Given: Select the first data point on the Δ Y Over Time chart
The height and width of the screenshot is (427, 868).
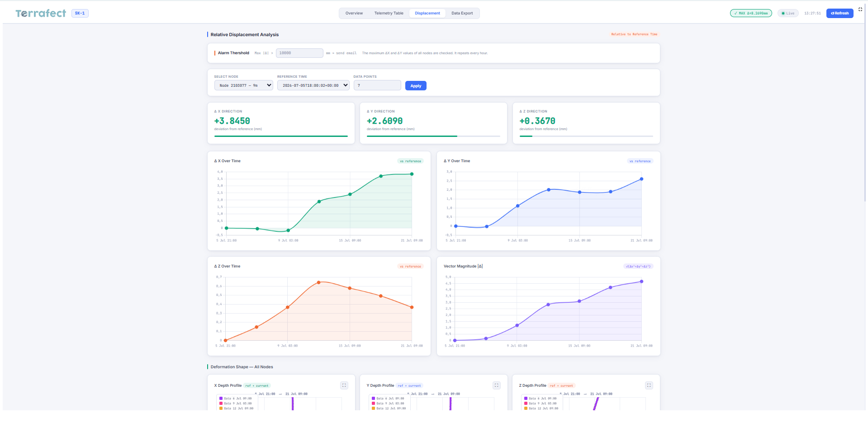Looking at the screenshot, I should pyautogui.click(x=456, y=226).
